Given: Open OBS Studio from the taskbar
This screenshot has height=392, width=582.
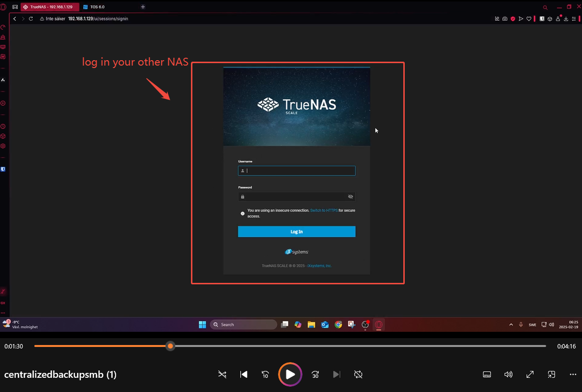Looking at the screenshot, I should point(365,324).
